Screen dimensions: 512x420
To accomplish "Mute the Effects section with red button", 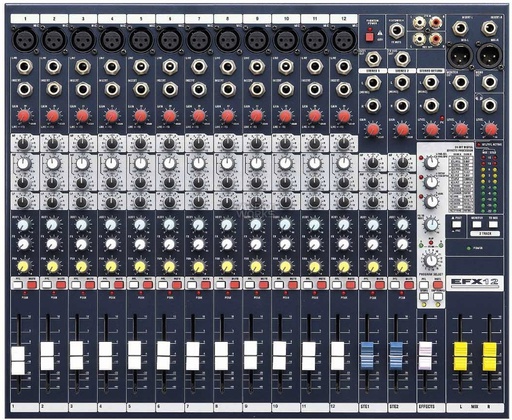I will pos(438,285).
